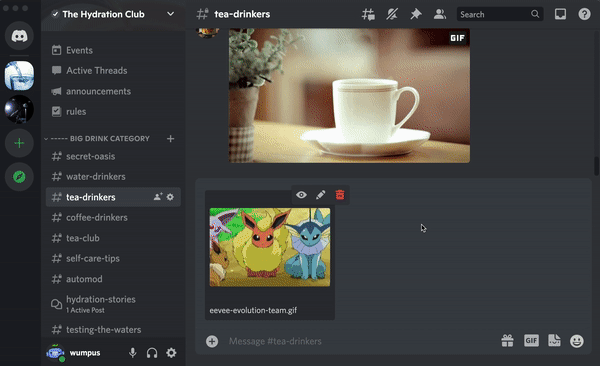Open the GIF picker
This screenshot has height=366, width=600.
[531, 341]
